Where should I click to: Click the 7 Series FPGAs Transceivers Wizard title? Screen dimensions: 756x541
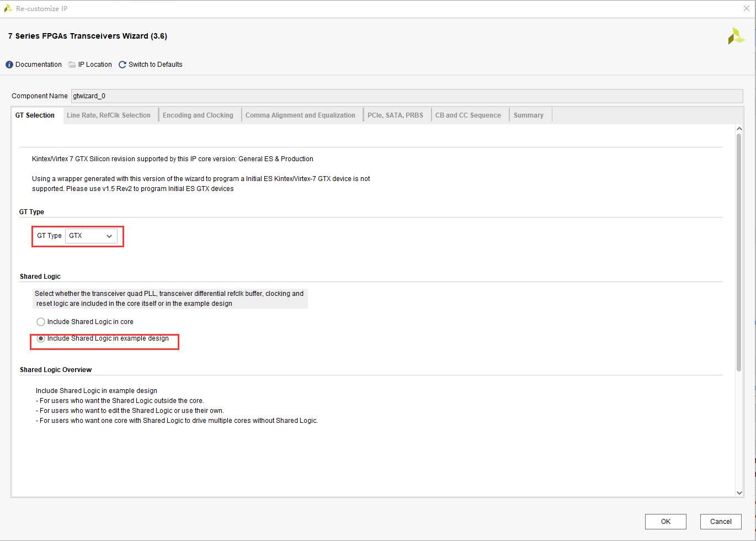pyautogui.click(x=88, y=36)
